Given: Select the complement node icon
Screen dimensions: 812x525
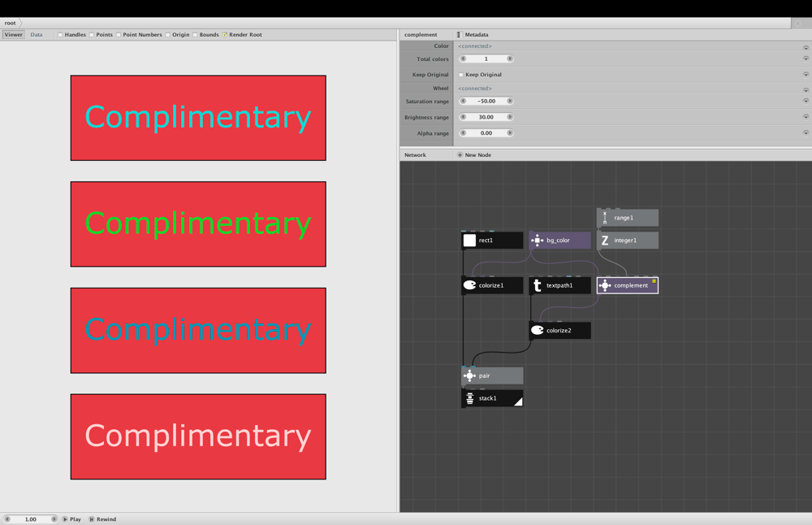Looking at the screenshot, I should [x=605, y=285].
